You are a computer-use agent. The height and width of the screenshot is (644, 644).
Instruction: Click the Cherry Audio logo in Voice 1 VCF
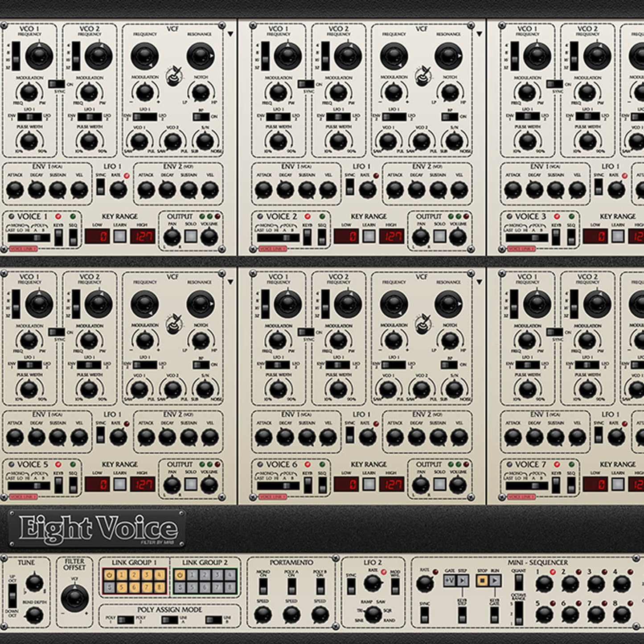(x=173, y=76)
